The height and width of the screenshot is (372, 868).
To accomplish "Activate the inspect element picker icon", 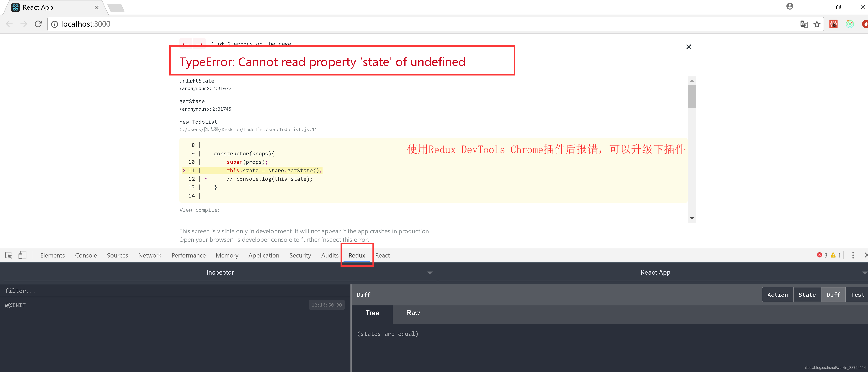I will [x=9, y=255].
